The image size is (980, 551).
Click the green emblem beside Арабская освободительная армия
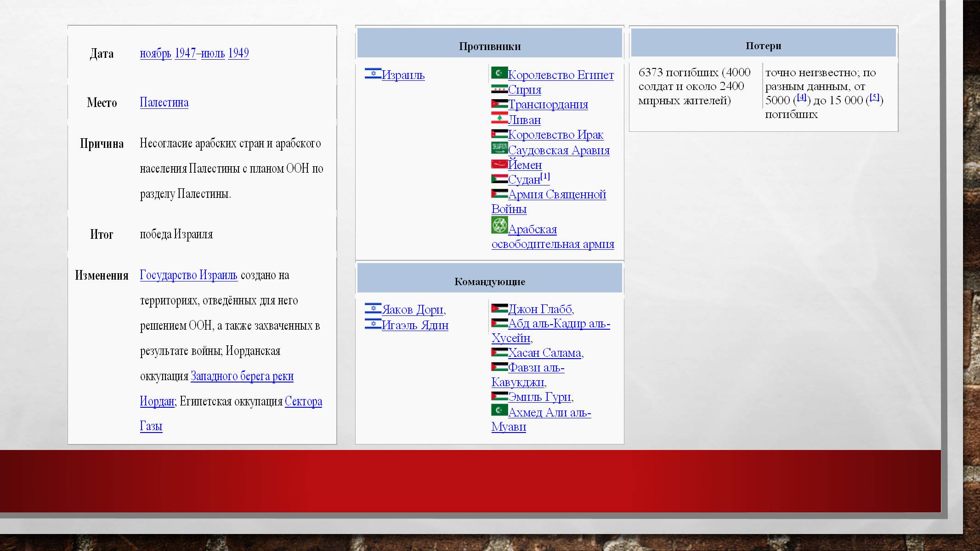pos(499,225)
